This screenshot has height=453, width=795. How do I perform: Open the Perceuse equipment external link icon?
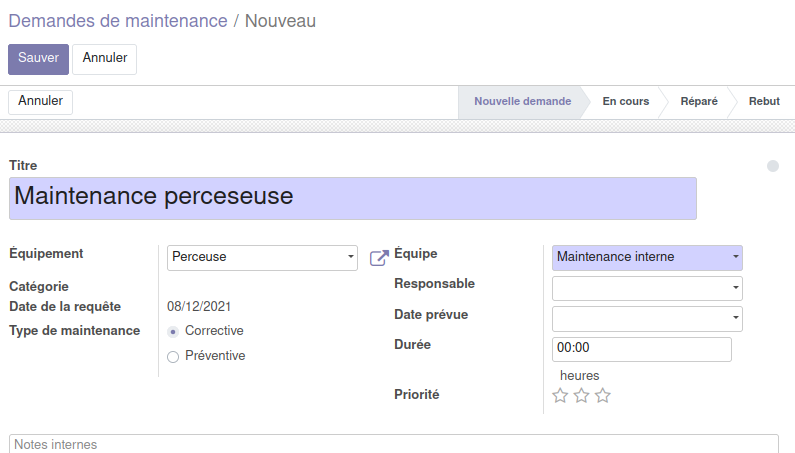pyautogui.click(x=379, y=258)
